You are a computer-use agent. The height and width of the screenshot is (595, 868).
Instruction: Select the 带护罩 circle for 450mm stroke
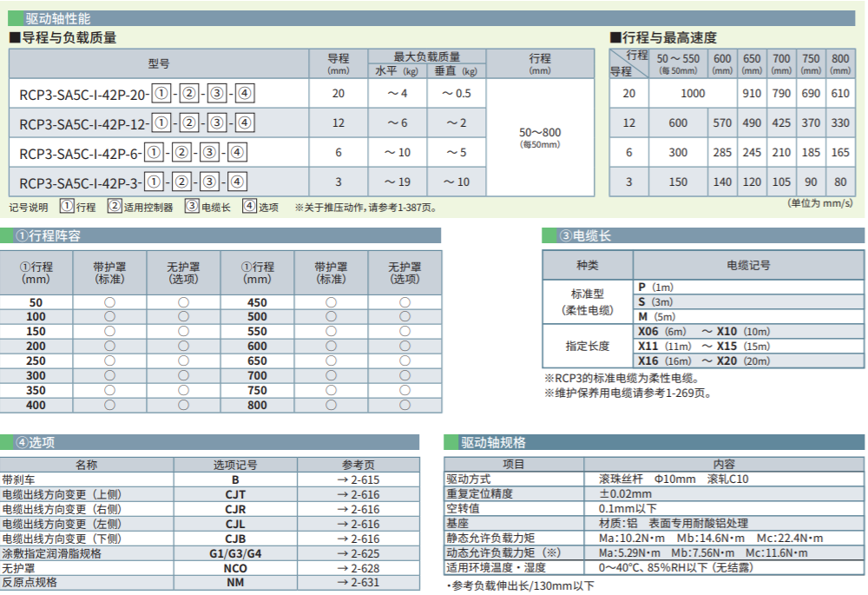(331, 302)
